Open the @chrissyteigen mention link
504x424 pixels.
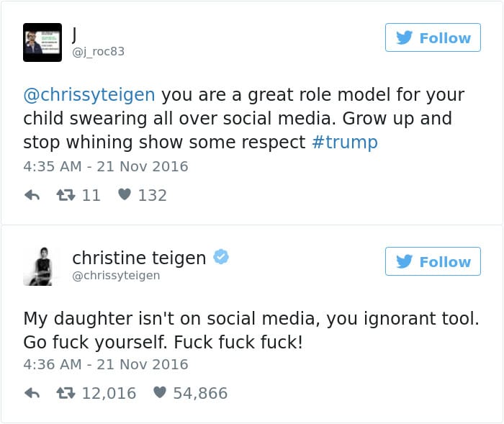pyautogui.click(x=89, y=95)
